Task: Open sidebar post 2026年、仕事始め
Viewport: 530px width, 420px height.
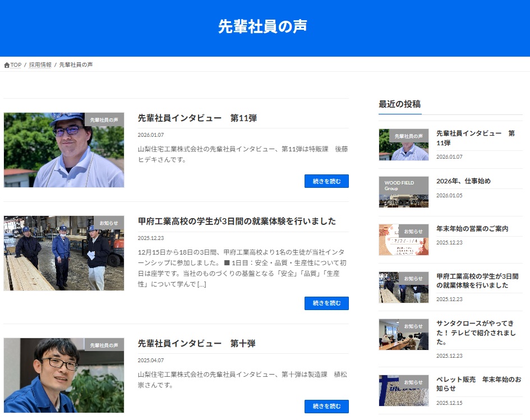Action: pyautogui.click(x=463, y=181)
